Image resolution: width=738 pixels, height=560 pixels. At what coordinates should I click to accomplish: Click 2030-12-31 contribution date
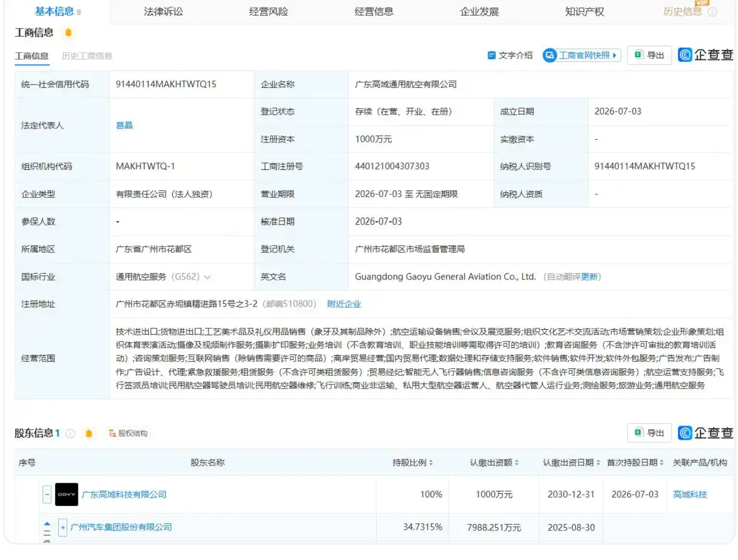(x=571, y=494)
